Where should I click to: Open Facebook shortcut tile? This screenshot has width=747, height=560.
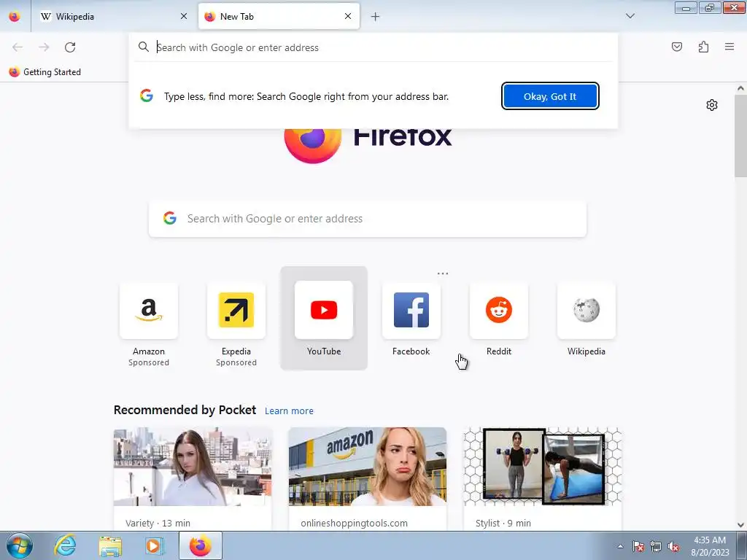pos(411,319)
